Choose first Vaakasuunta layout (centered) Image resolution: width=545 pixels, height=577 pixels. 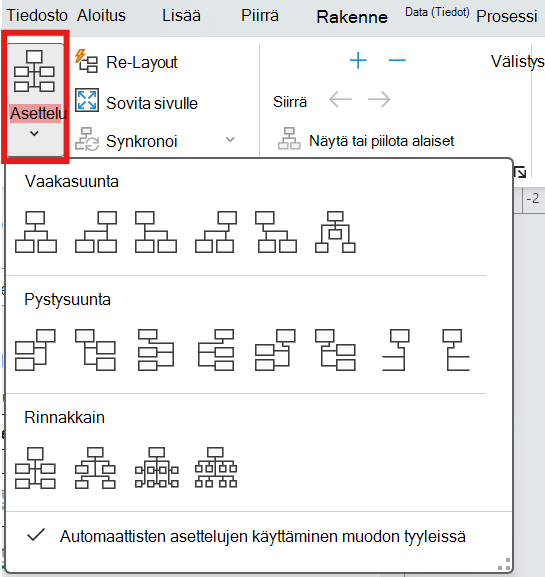tap(36, 232)
